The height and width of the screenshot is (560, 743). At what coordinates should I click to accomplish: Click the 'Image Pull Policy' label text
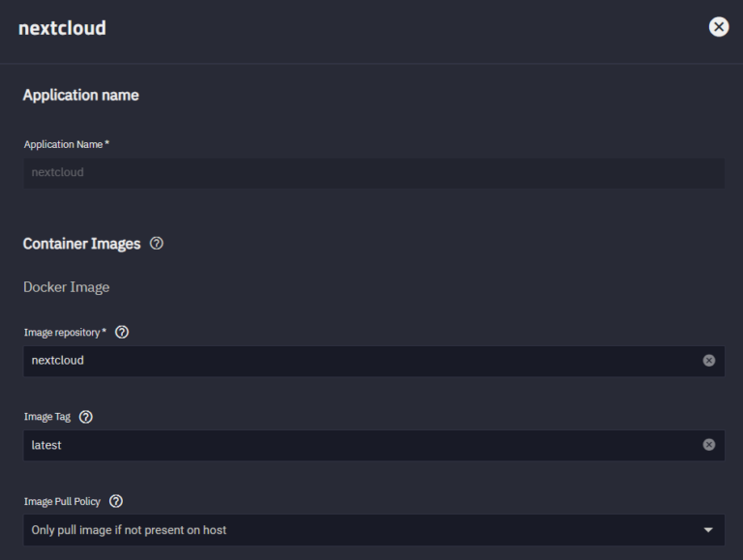pyautogui.click(x=63, y=501)
